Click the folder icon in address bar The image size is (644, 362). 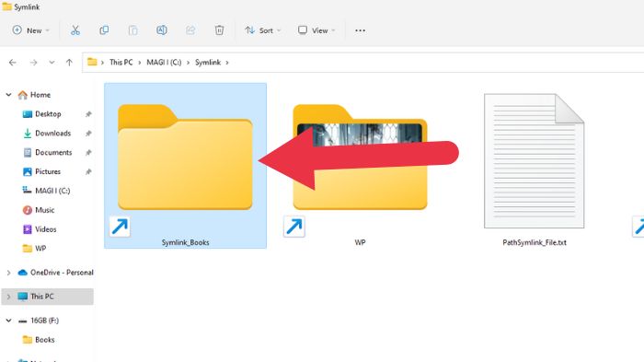click(x=92, y=62)
